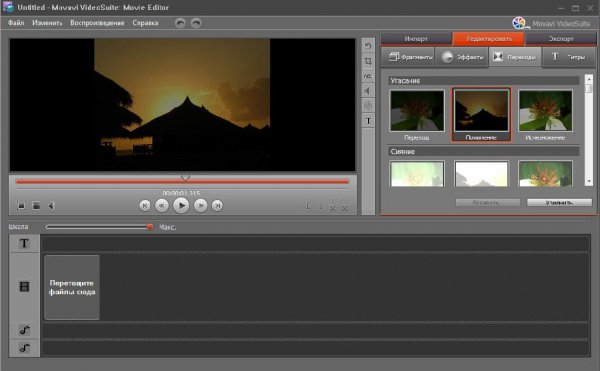The height and width of the screenshot is (371, 600).
Task: Click the Шкала timeline zoom slider track
Action: 98,227
